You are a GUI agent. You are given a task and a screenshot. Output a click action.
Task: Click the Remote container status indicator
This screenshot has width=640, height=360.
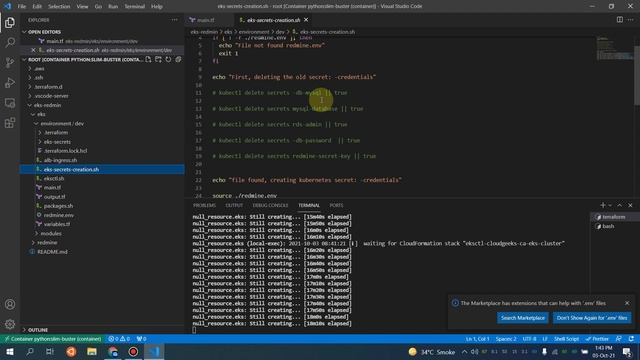click(52, 339)
